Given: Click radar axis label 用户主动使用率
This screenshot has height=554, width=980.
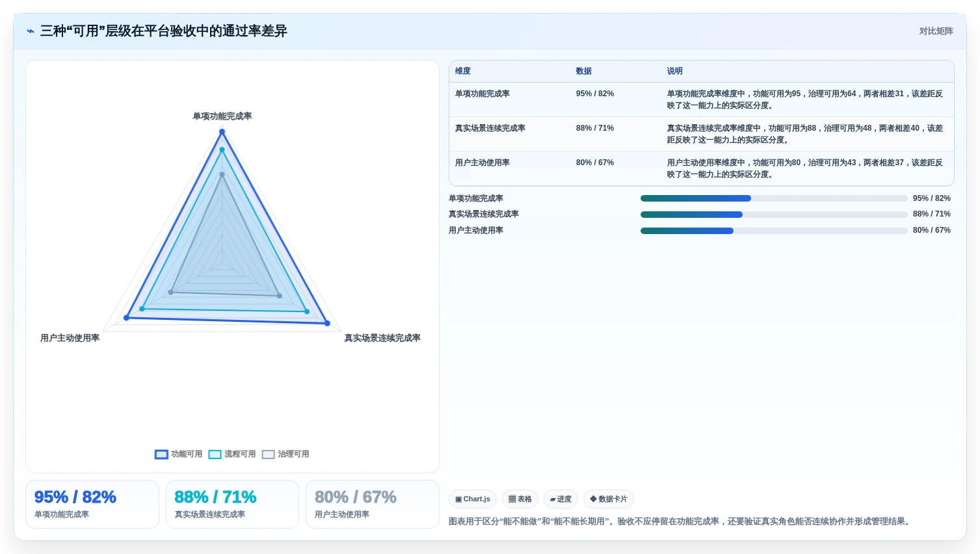Looking at the screenshot, I should tap(70, 338).
